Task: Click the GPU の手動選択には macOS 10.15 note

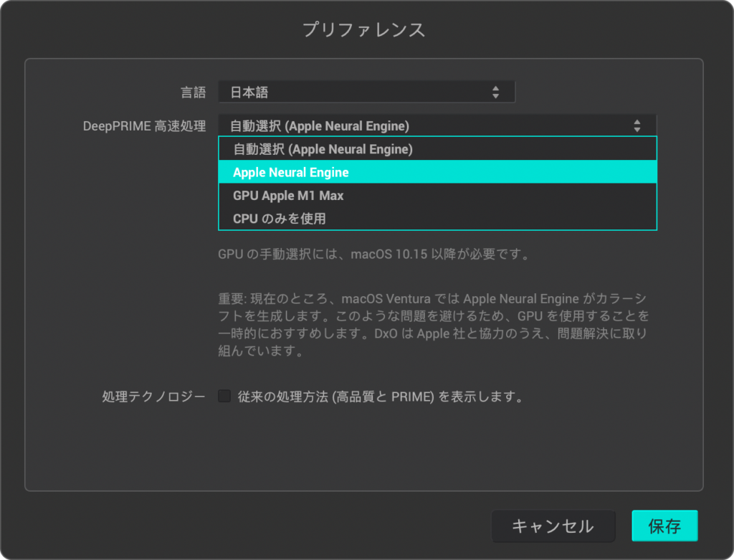Action: pyautogui.click(x=374, y=255)
